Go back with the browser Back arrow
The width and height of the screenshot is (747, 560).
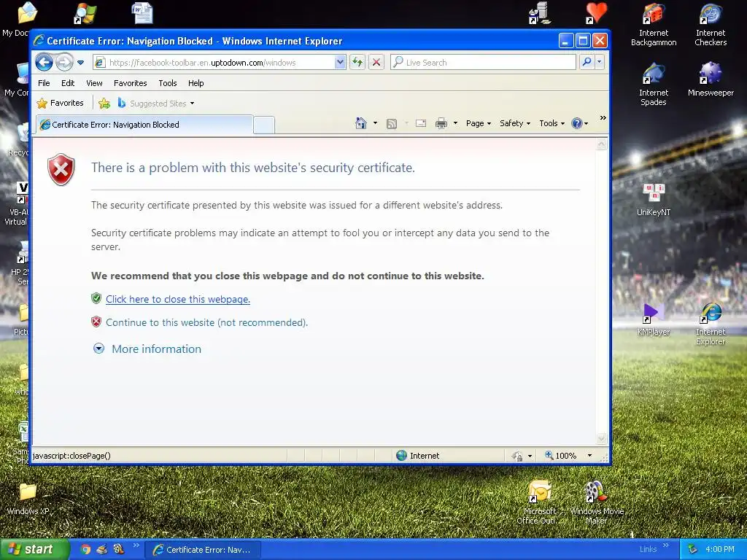[x=44, y=62]
